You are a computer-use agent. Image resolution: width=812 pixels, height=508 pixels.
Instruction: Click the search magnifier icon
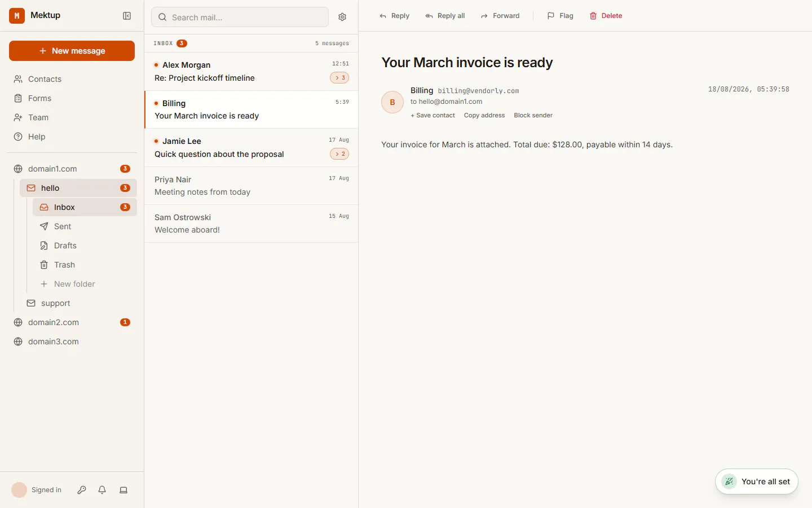(x=162, y=17)
